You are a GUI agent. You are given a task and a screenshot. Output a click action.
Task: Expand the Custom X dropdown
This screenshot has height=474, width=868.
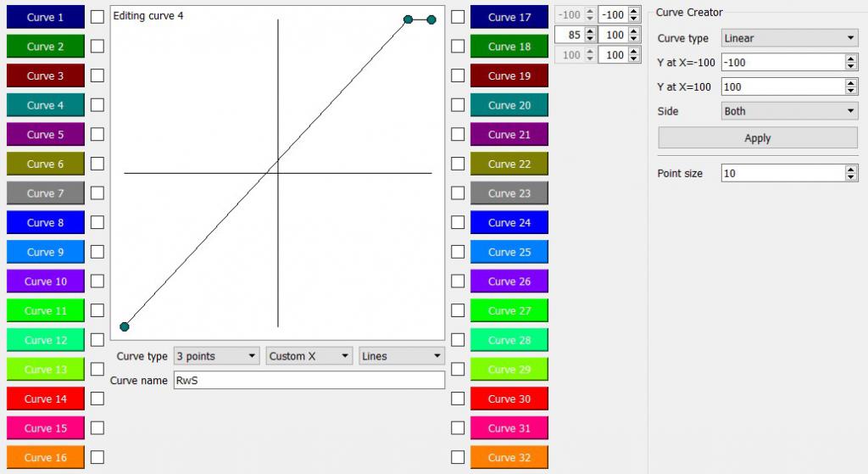(x=309, y=356)
